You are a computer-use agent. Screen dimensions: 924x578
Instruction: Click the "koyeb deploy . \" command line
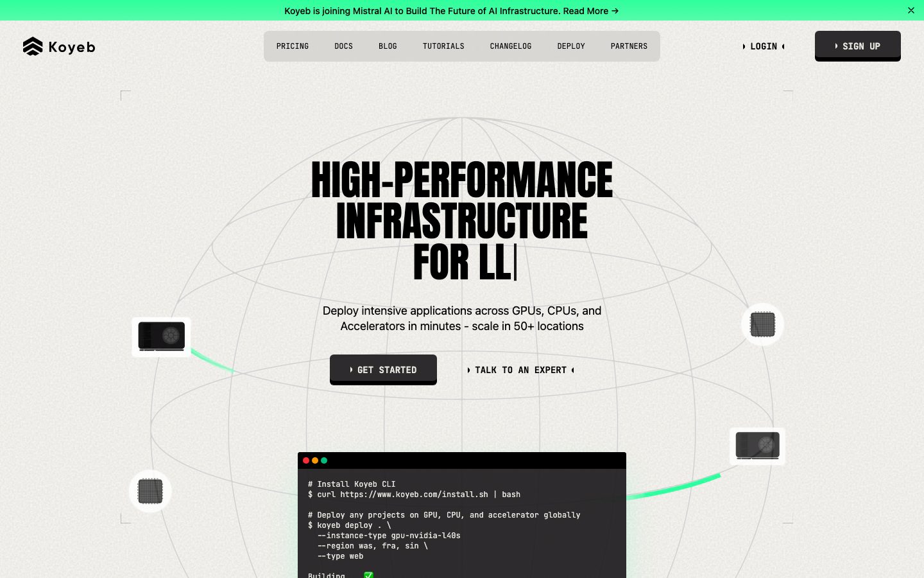[x=349, y=525]
